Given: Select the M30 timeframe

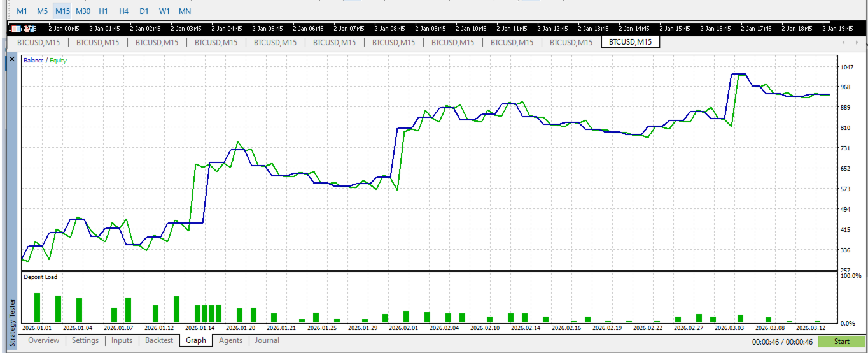Looking at the screenshot, I should pos(83,11).
